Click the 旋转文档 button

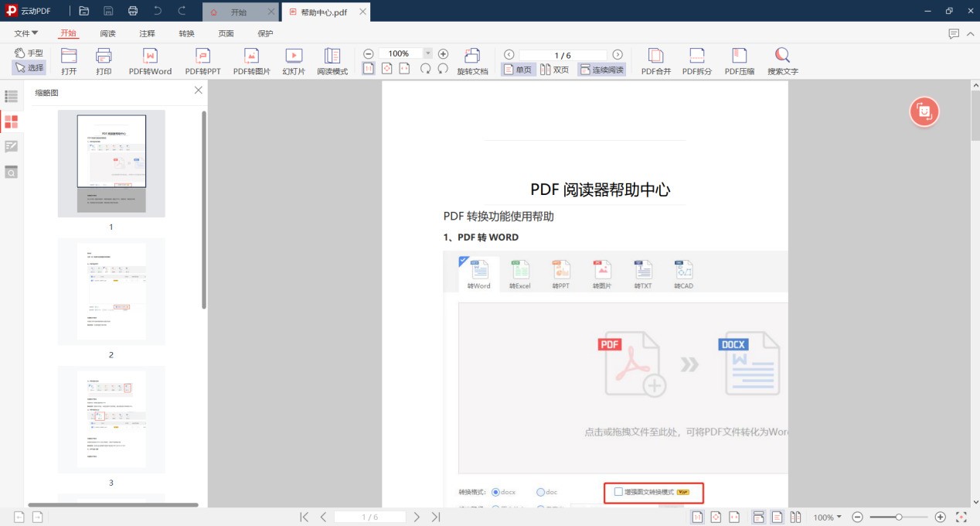472,61
